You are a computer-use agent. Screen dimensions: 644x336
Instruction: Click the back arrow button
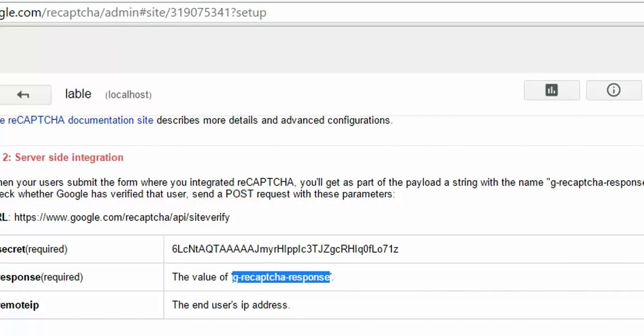click(23, 95)
